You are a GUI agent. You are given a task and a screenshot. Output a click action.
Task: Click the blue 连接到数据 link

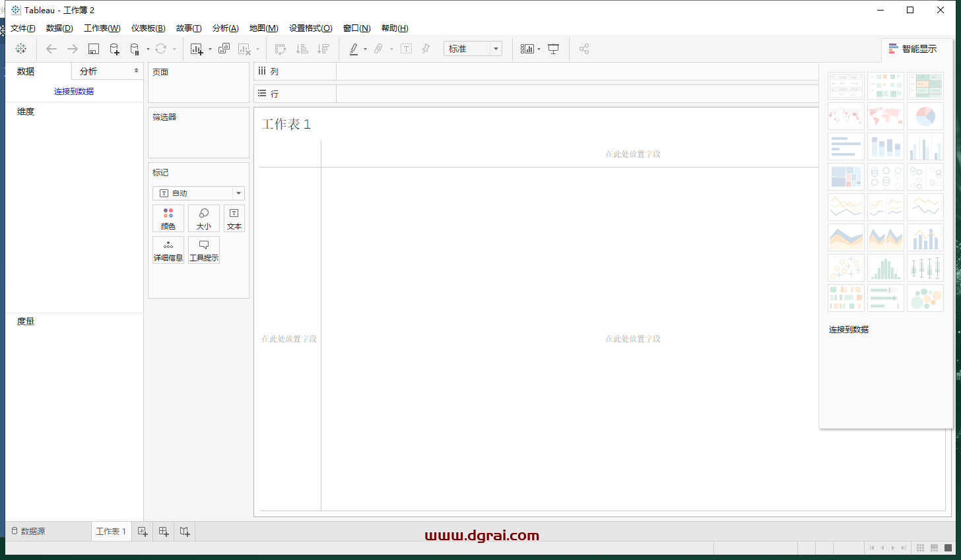pos(74,92)
